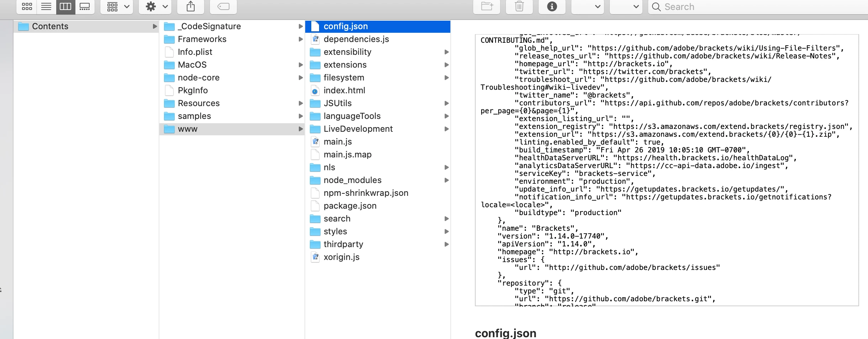Image resolution: width=868 pixels, height=339 pixels.
Task: Select the extensibility folder
Action: coord(378,52)
